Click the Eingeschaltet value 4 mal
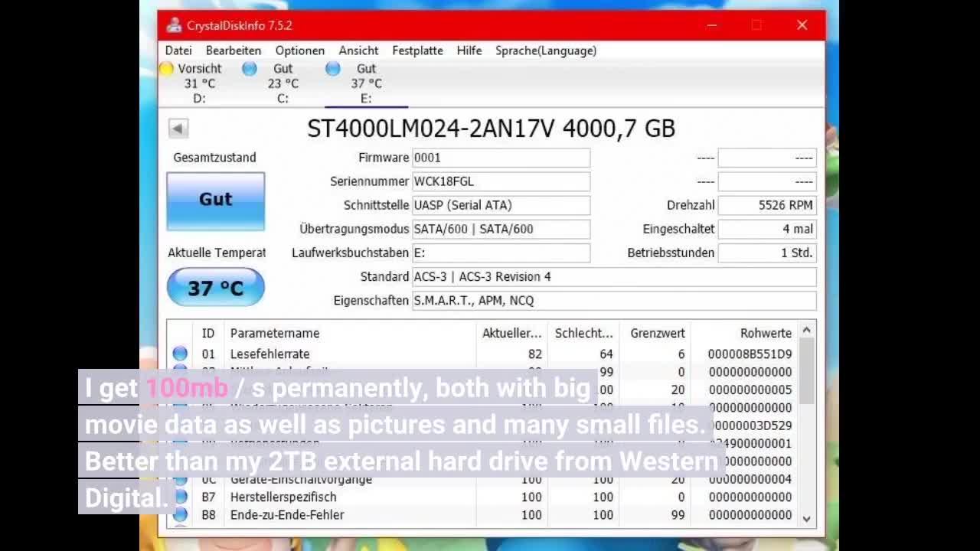This screenshot has height=551, width=980. [767, 229]
